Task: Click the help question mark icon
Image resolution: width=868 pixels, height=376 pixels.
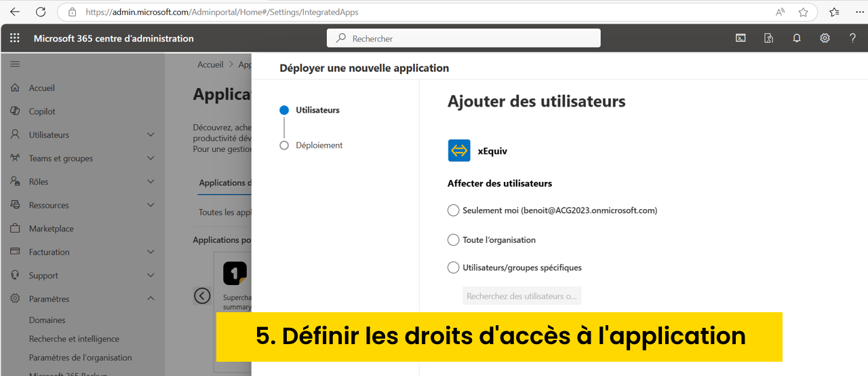Action: 852,38
